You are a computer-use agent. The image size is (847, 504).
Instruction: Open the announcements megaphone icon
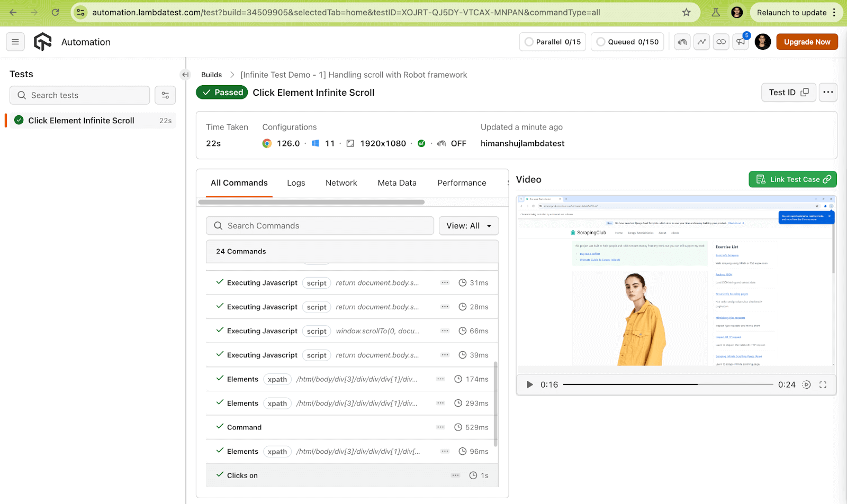click(x=740, y=42)
